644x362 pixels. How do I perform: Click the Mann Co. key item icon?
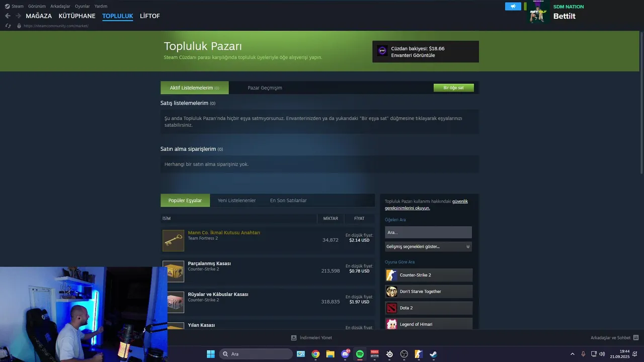click(173, 240)
